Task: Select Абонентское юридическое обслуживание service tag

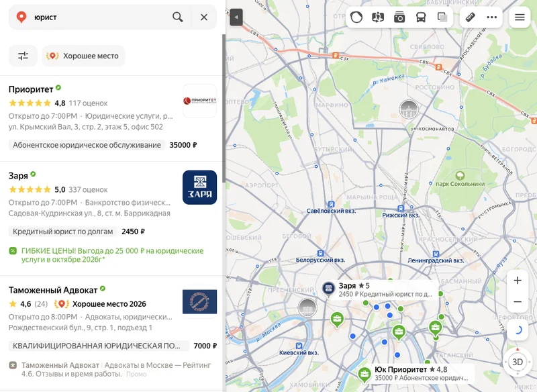Action: (87, 145)
